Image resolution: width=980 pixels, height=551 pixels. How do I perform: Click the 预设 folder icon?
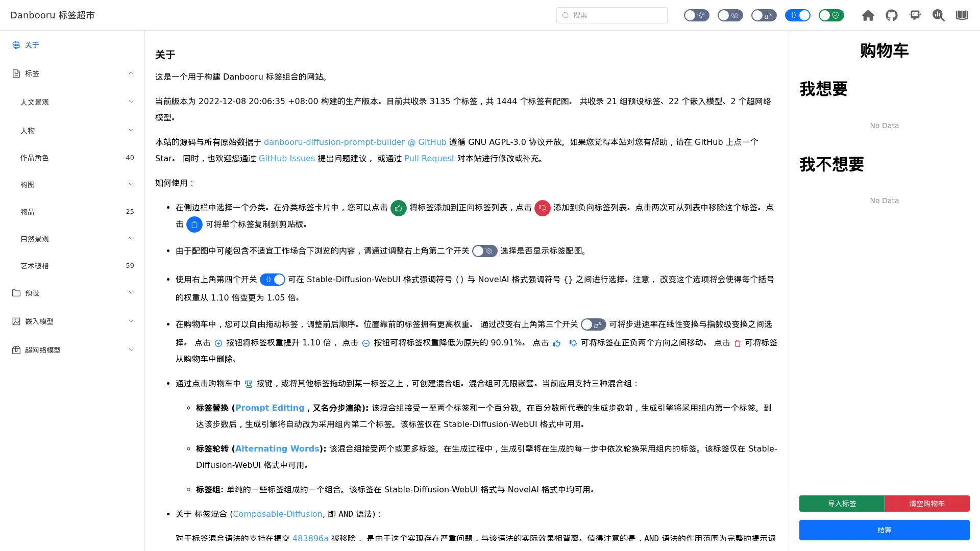point(16,293)
